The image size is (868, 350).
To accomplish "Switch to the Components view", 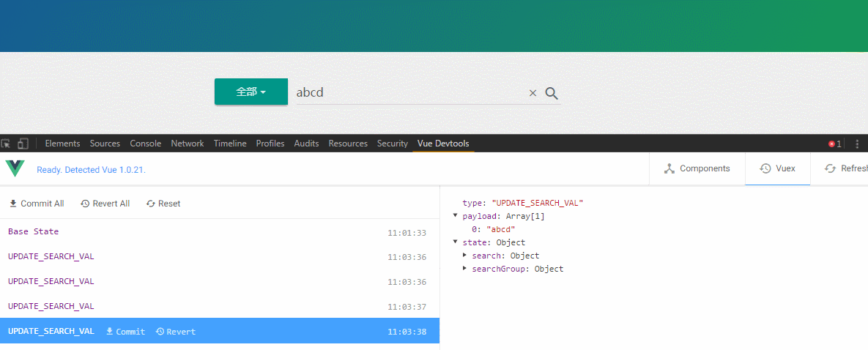I will pos(697,168).
